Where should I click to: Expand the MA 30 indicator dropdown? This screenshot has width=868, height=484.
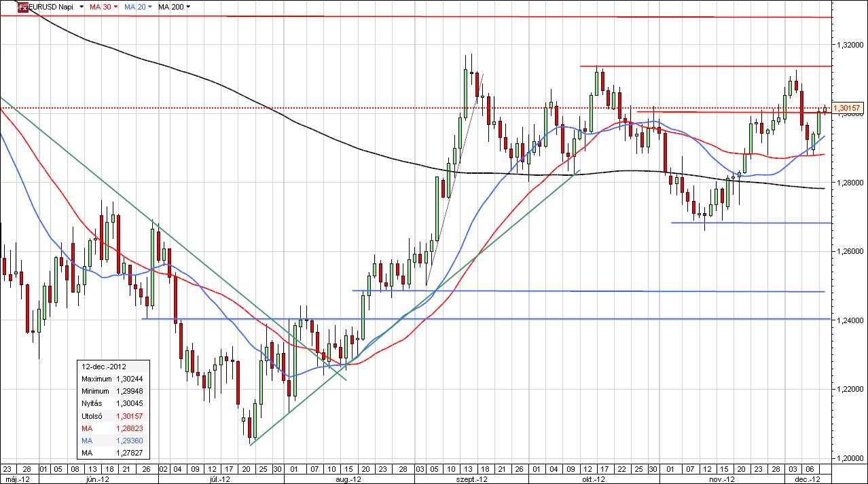coord(115,7)
